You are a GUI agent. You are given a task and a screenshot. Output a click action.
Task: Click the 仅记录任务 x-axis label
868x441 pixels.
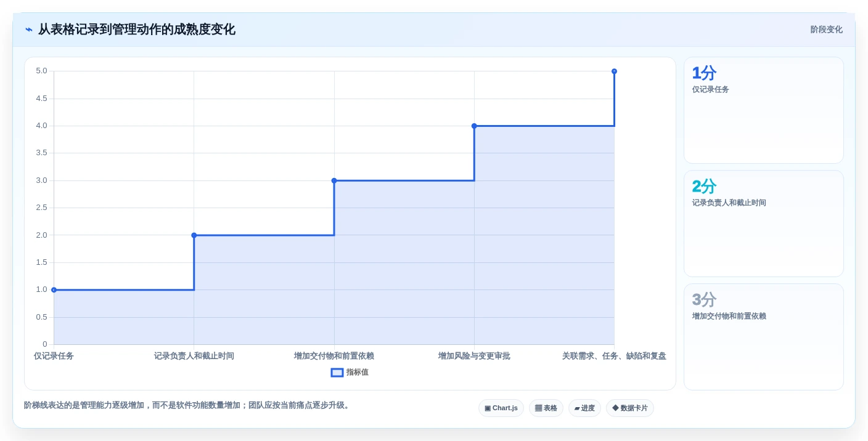click(x=54, y=356)
